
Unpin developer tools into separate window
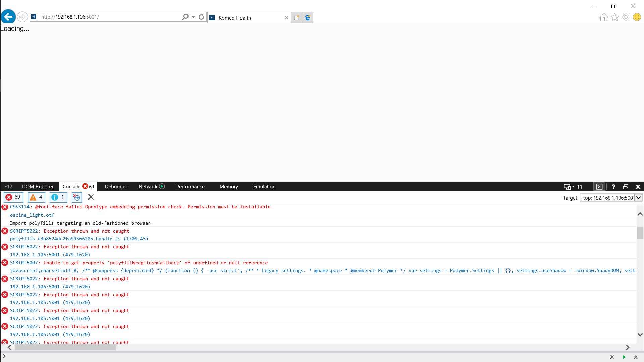click(x=626, y=187)
